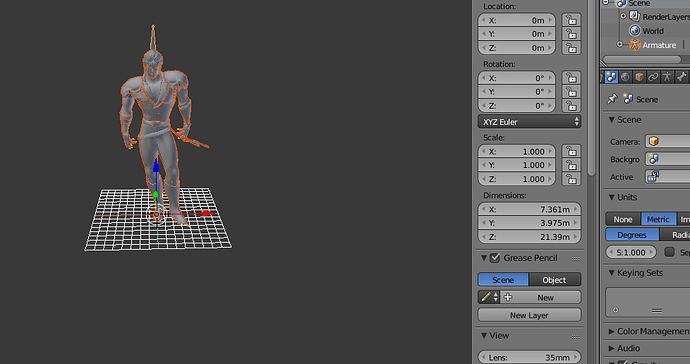Open the Object properties cube tab
Screen dimensions: 690x364
(639, 77)
